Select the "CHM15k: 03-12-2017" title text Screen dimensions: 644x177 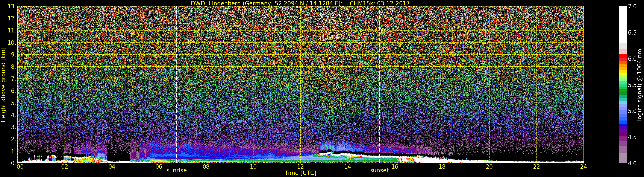(380, 3)
